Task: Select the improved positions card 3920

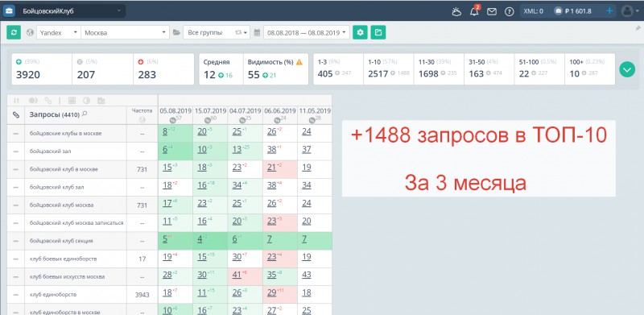Action: 42,69
